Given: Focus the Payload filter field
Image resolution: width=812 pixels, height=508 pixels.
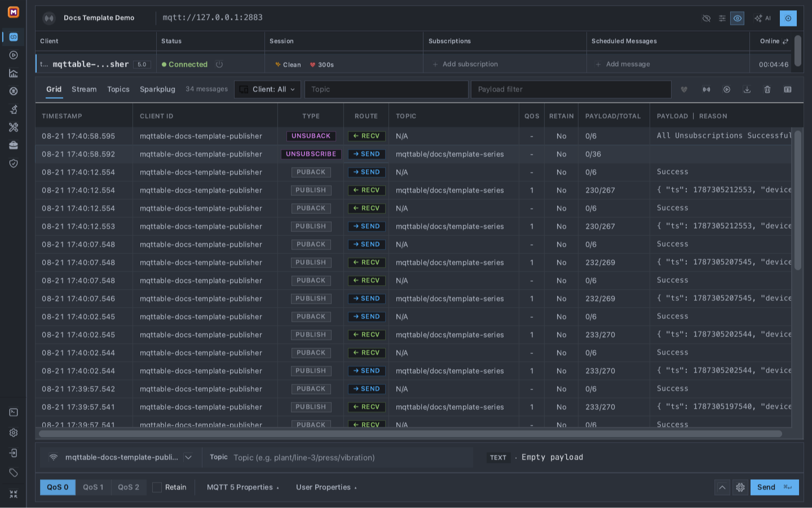Looking at the screenshot, I should coord(571,90).
